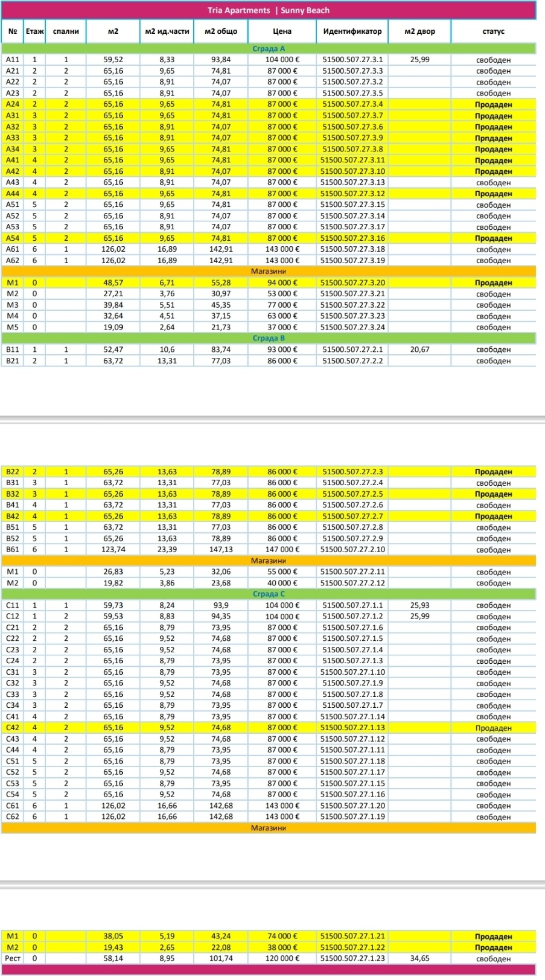This screenshot has height=980, width=545.
Task: Select the misspelled Прпдаден status cell
Action: (x=492, y=138)
